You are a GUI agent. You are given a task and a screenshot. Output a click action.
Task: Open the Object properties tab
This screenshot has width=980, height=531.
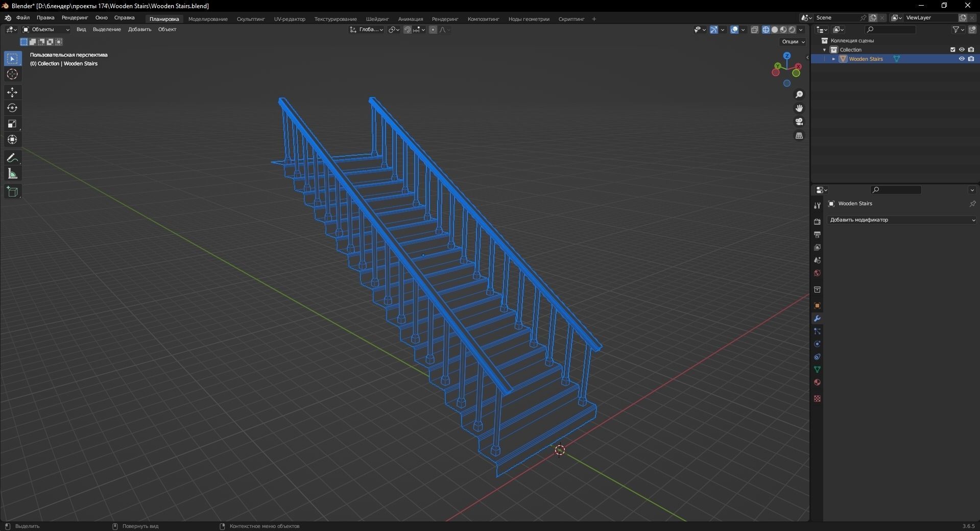pyautogui.click(x=817, y=306)
